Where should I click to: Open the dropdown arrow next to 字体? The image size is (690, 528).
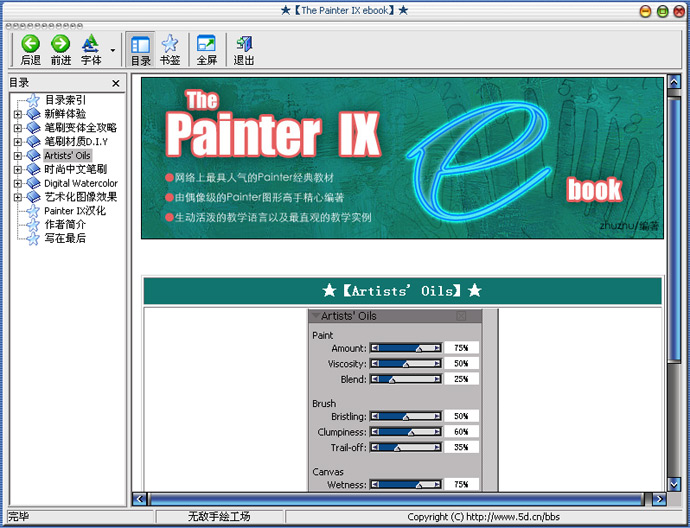click(113, 50)
